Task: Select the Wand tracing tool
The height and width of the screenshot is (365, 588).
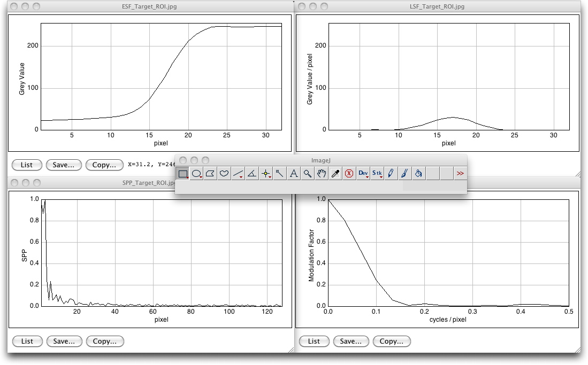Action: click(280, 174)
